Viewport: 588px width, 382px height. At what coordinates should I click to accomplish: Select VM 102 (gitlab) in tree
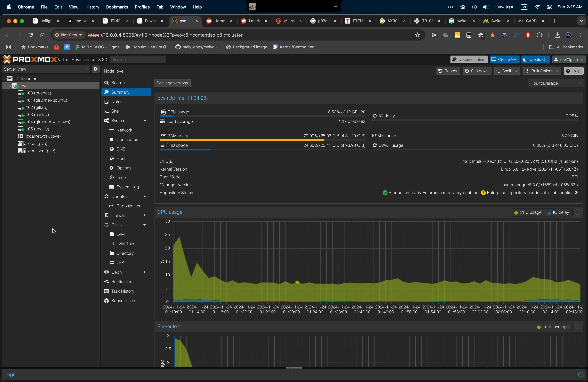[x=37, y=107]
